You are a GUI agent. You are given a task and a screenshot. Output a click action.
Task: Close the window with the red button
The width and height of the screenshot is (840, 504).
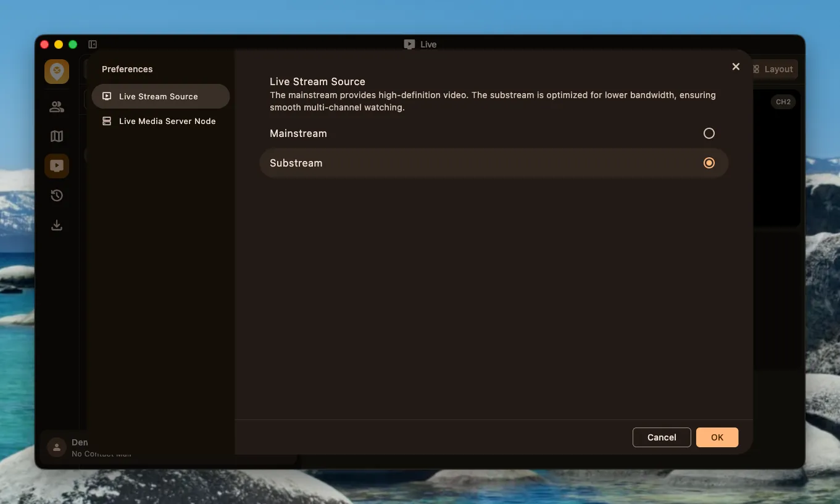pyautogui.click(x=44, y=44)
